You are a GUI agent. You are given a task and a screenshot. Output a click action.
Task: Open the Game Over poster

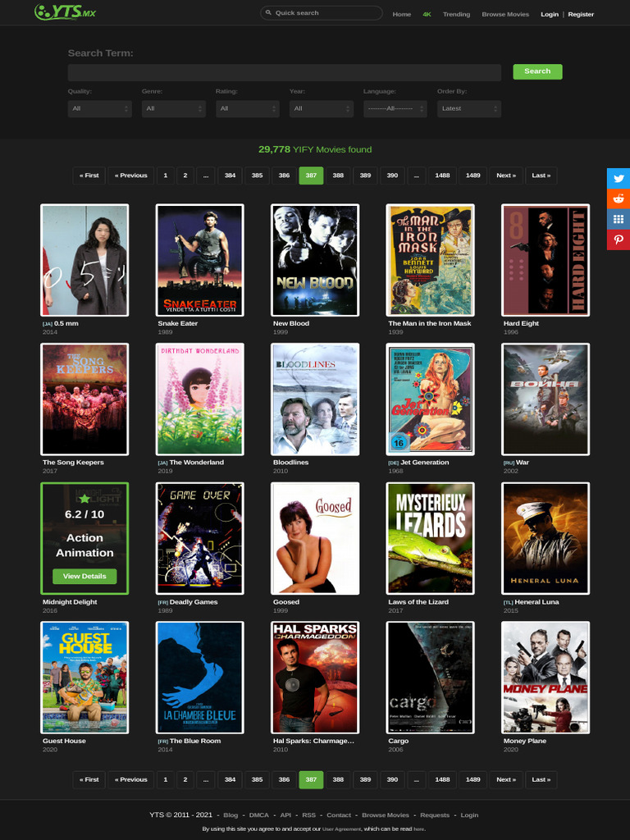pos(200,539)
